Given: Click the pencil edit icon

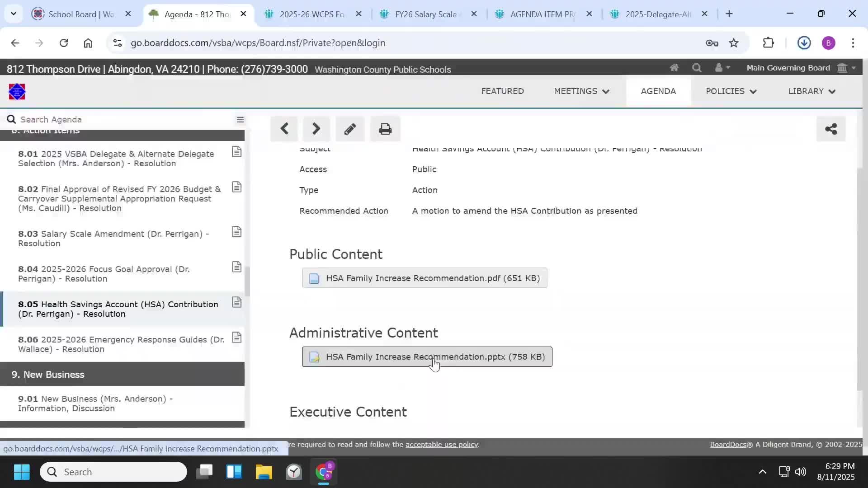Looking at the screenshot, I should click(350, 129).
